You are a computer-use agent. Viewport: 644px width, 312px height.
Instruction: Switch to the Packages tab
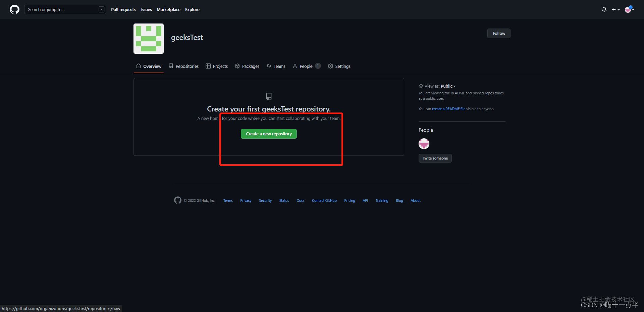point(247,66)
